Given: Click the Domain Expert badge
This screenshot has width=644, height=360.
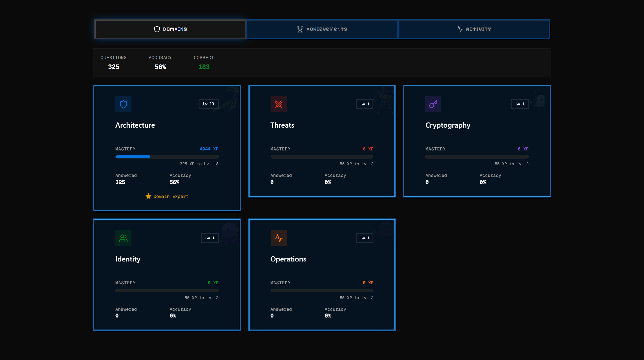Looking at the screenshot, I should [167, 196].
